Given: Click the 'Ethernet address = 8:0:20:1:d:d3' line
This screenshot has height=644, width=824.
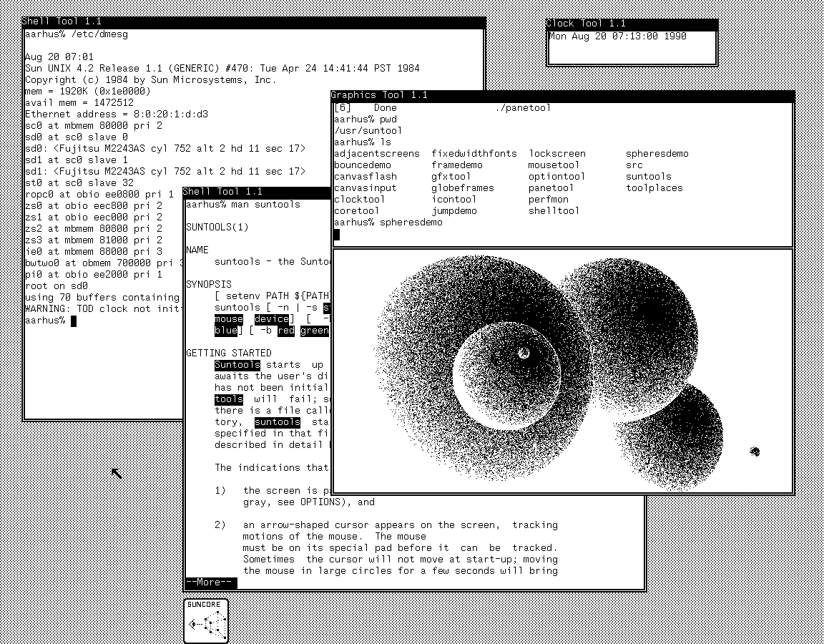Looking at the screenshot, I should tap(117, 114).
